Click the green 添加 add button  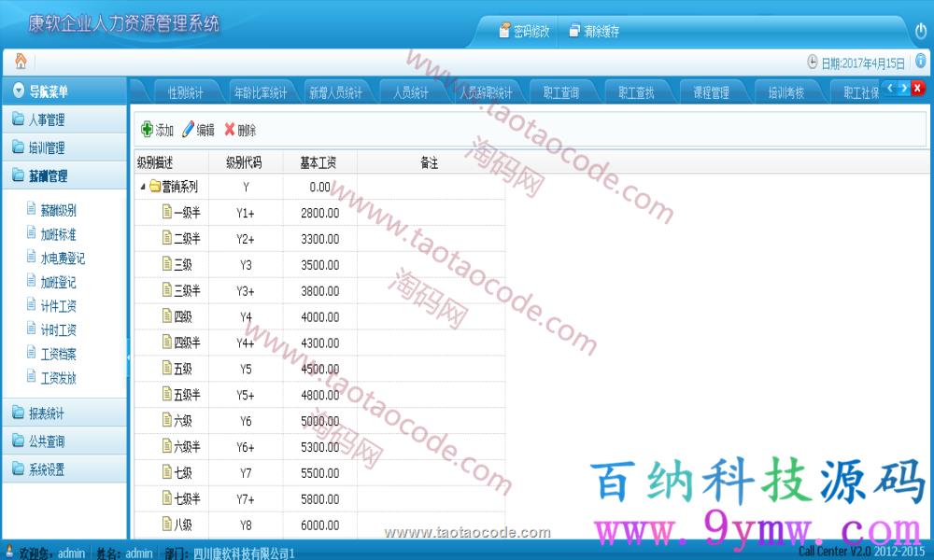(x=157, y=130)
